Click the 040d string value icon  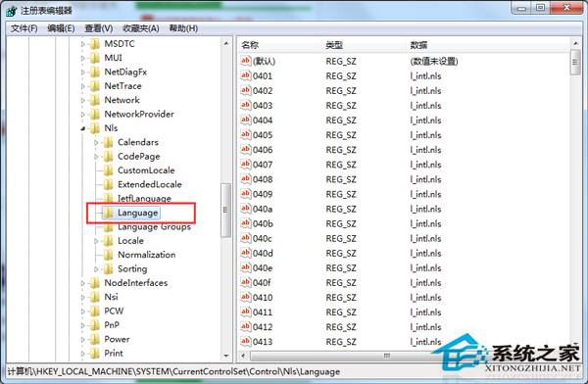(246, 253)
